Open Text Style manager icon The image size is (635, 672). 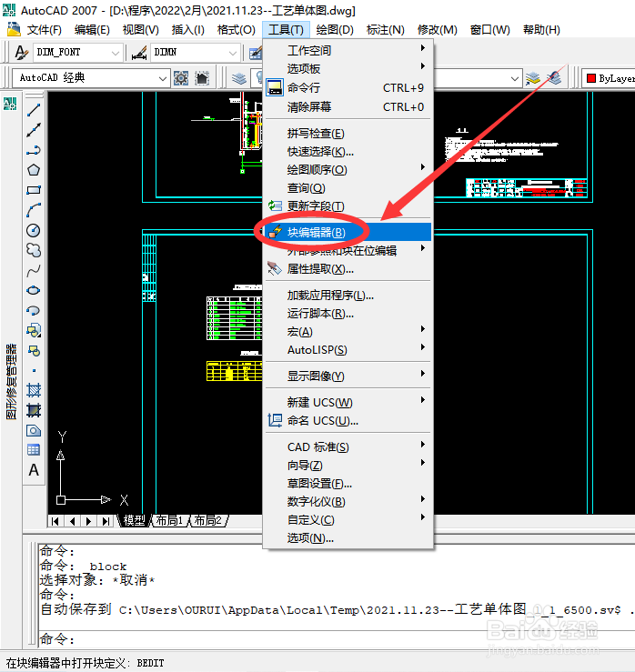coord(21,52)
